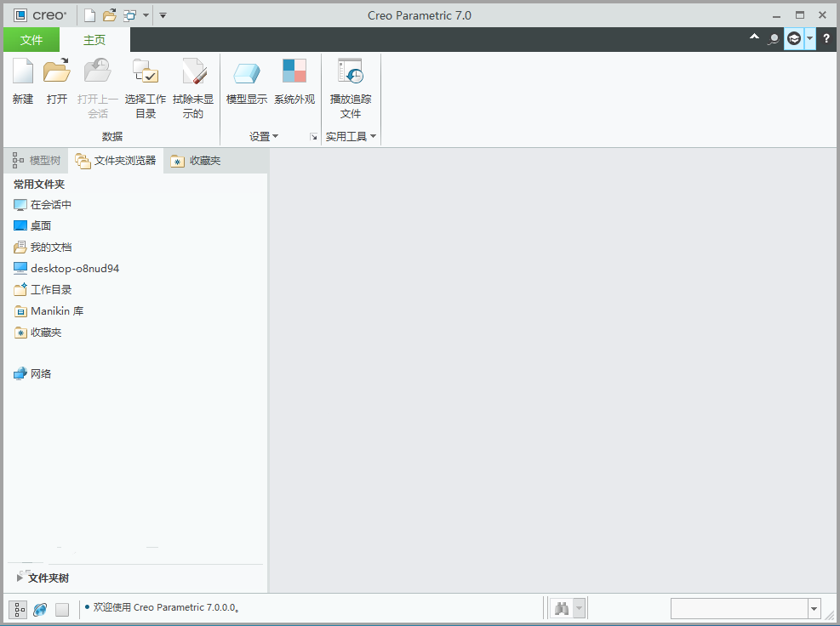Click the Creo logo icon in title bar
This screenshot has height=626, width=840.
pyautogui.click(x=20, y=15)
